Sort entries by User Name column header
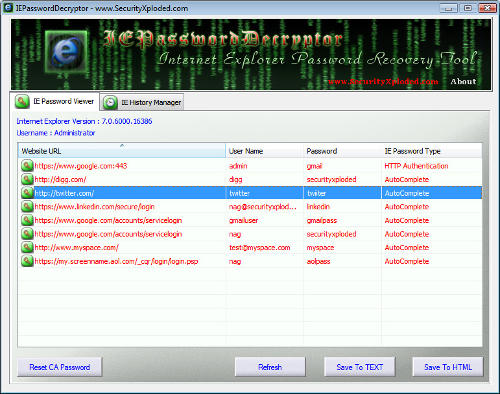The width and height of the screenshot is (500, 394). (265, 151)
